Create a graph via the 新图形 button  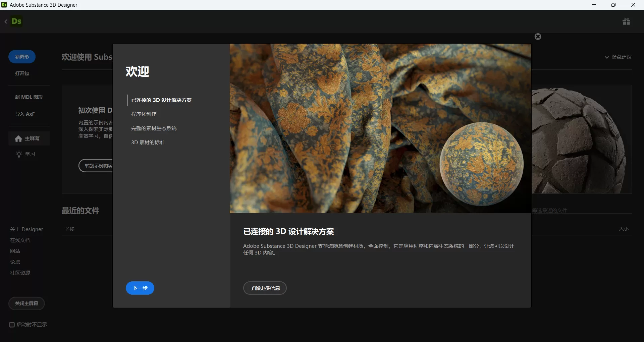pos(21,56)
